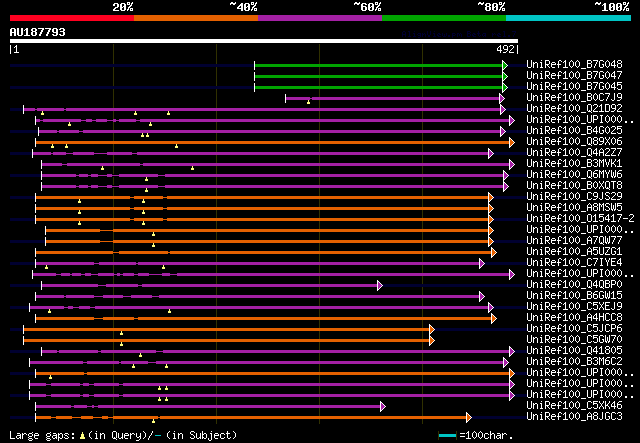Click the purple arrowhead ending the Q4QBP0 bar

pyautogui.click(x=380, y=285)
